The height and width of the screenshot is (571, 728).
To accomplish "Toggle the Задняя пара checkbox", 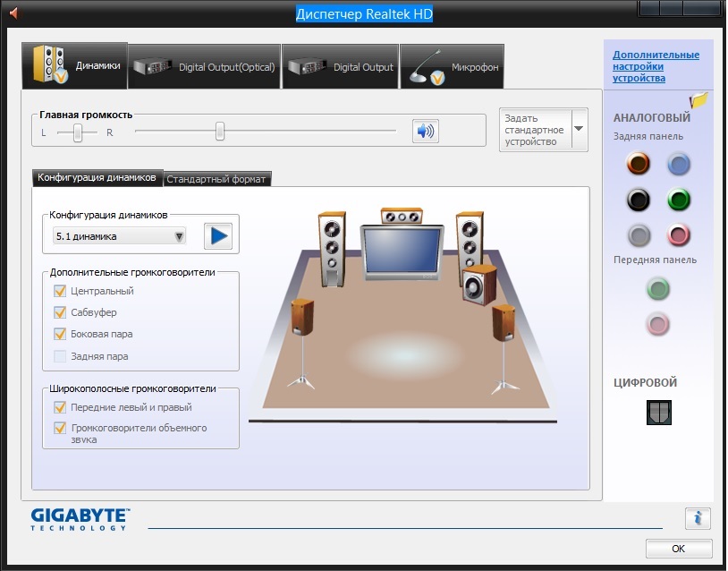I will tap(60, 356).
